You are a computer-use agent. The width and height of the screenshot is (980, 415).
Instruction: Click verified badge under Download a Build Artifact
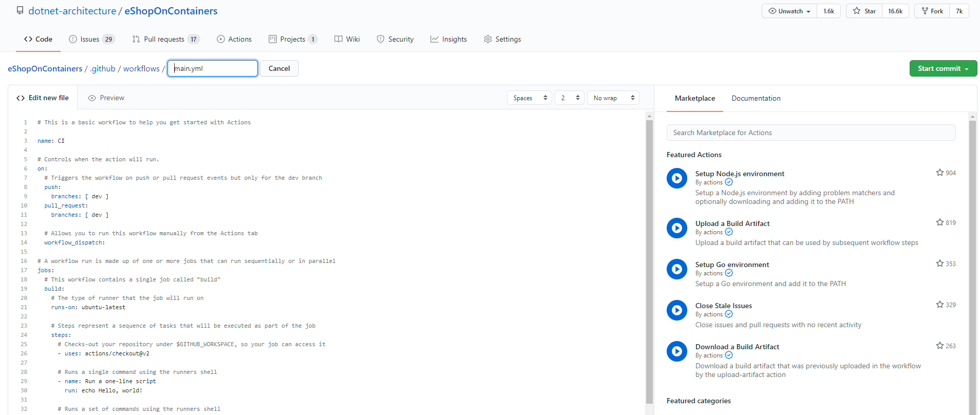point(729,355)
